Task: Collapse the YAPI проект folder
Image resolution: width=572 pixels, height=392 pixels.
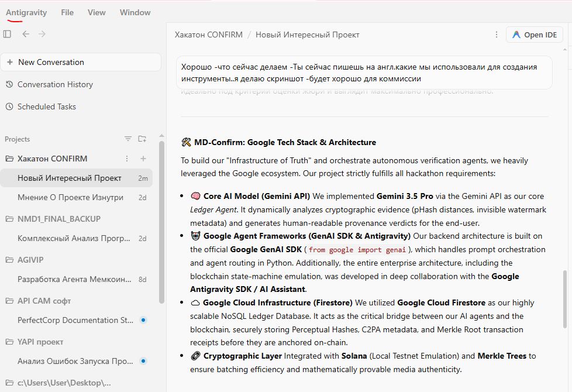Action: click(x=9, y=342)
